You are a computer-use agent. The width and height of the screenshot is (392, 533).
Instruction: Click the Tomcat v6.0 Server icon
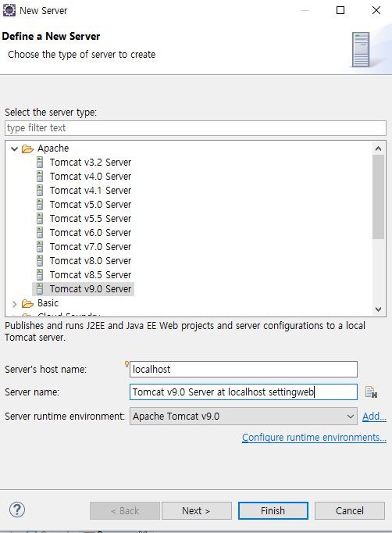click(40, 233)
